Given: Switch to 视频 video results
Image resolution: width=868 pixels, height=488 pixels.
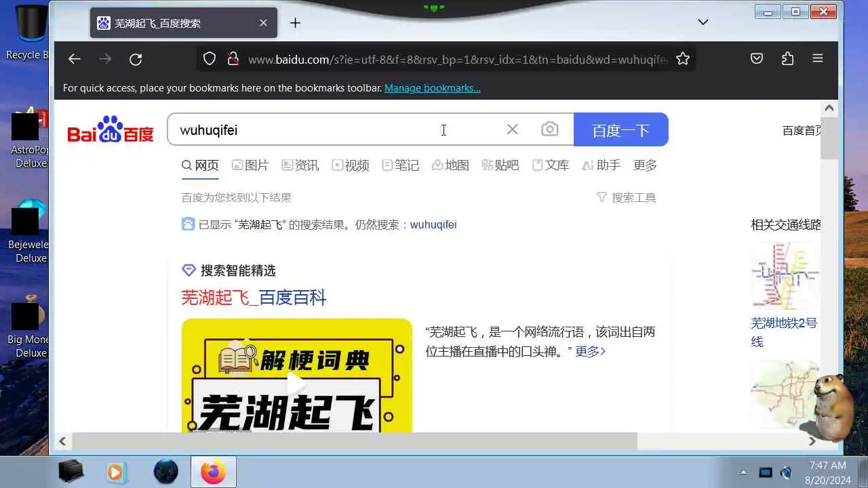Looking at the screenshot, I should (x=351, y=165).
